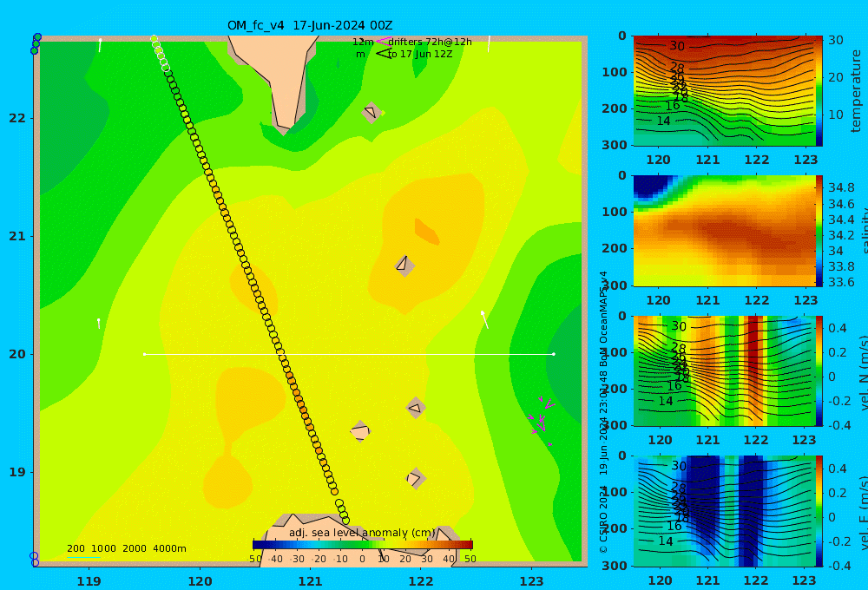
Task: Click the black triangle legend symbol beside '17 Jun 12Z'
Action: (x=383, y=54)
